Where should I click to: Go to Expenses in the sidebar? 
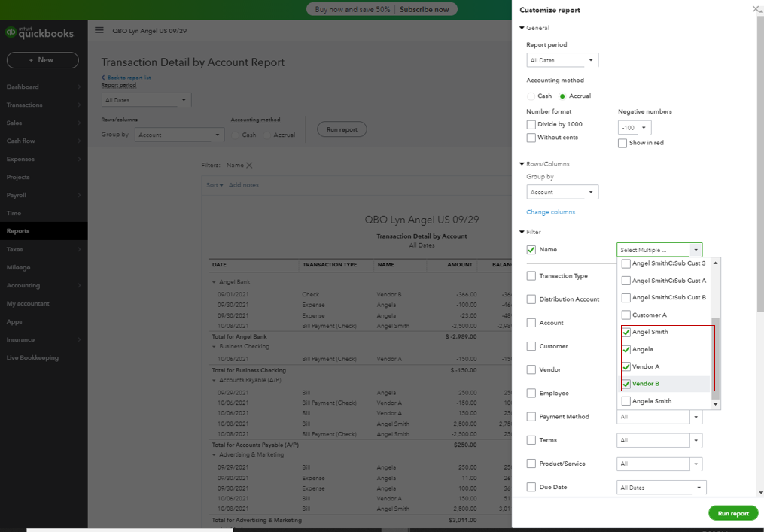click(22, 159)
